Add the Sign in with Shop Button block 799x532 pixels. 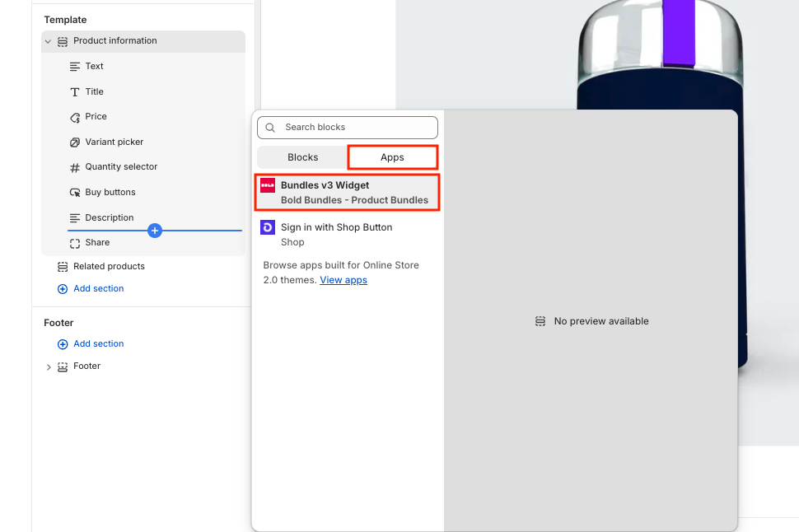pyautogui.click(x=348, y=235)
